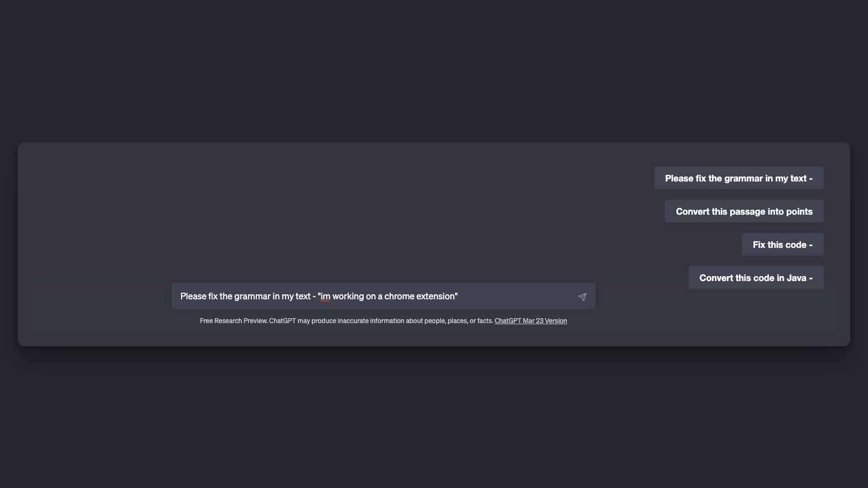Viewport: 868px width, 488px height.
Task: Click the send message paper plane icon
Action: pyautogui.click(x=582, y=297)
